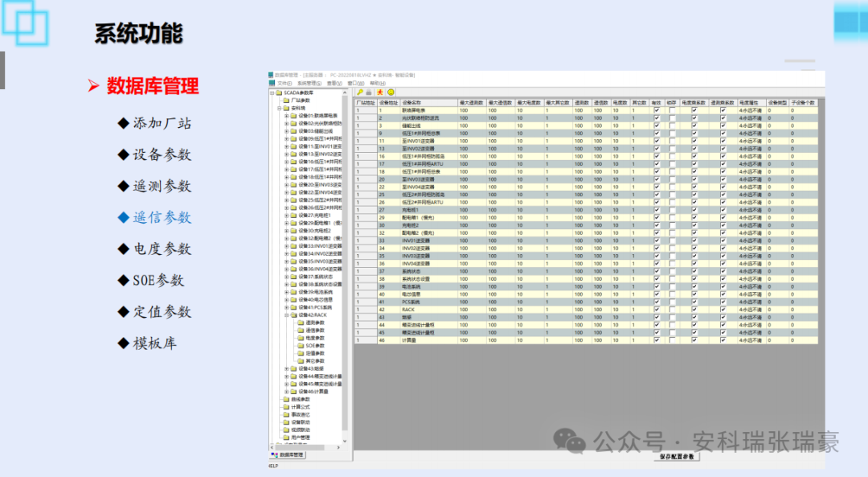Click the 设备名称 column header
Screen dimensions: 868x477
click(429, 102)
